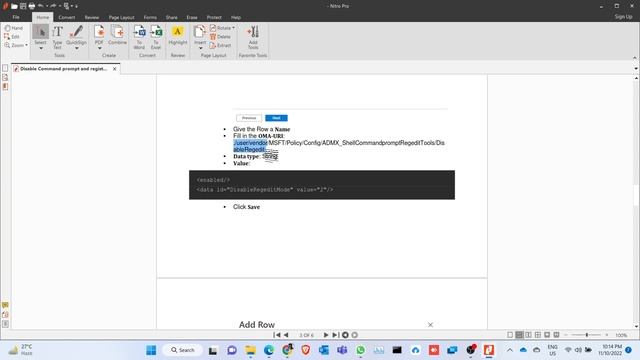Viewport: 640px width, 360px height.
Task: Open the Windows Start menu
Action: (151, 350)
